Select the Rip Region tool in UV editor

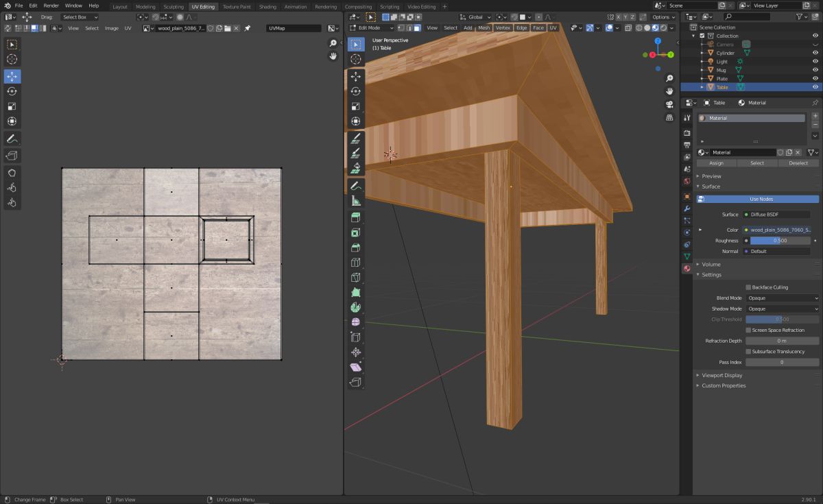12,156
